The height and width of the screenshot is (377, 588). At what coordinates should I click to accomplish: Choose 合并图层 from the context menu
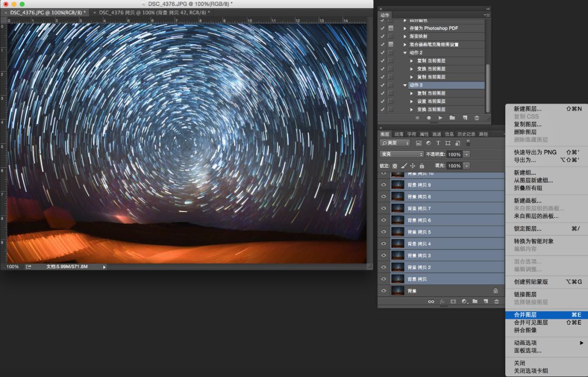(525, 315)
